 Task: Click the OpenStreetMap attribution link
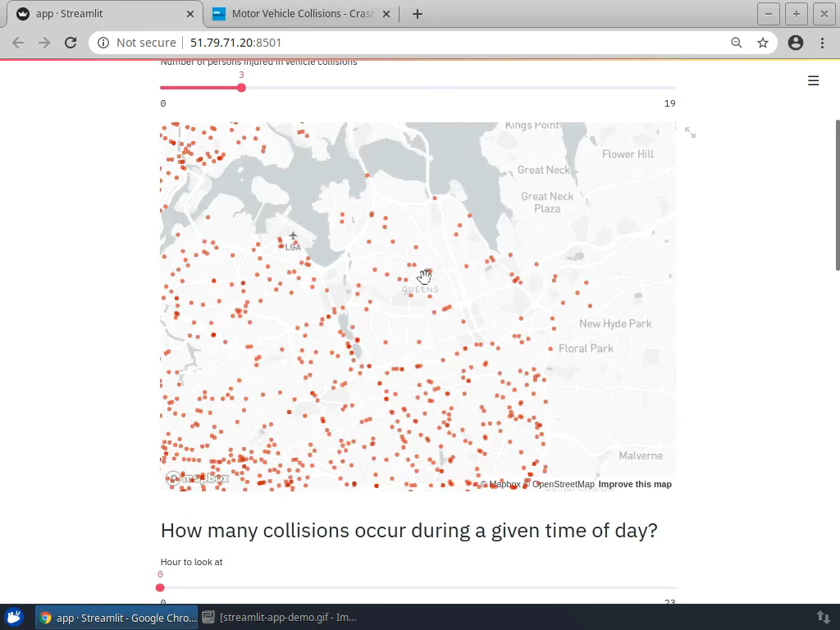click(x=559, y=484)
